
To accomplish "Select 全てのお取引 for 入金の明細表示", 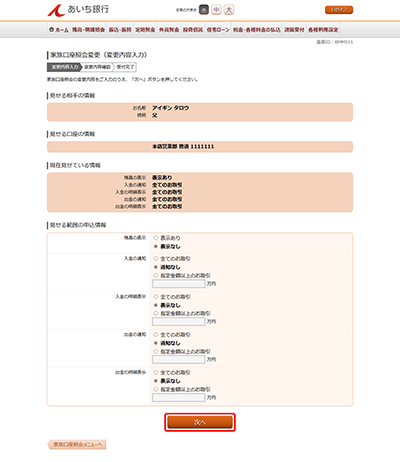I will click(156, 297).
